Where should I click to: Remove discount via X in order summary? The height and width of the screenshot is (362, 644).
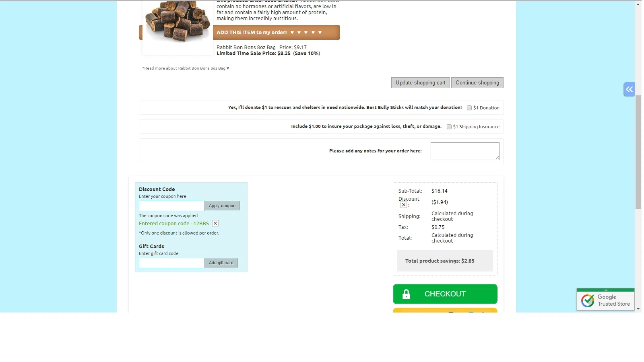pyautogui.click(x=403, y=205)
